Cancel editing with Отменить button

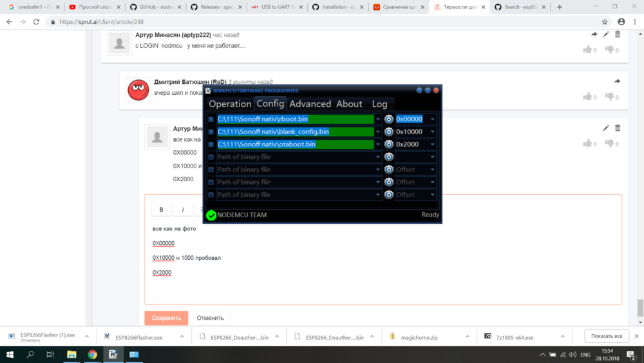tap(210, 318)
